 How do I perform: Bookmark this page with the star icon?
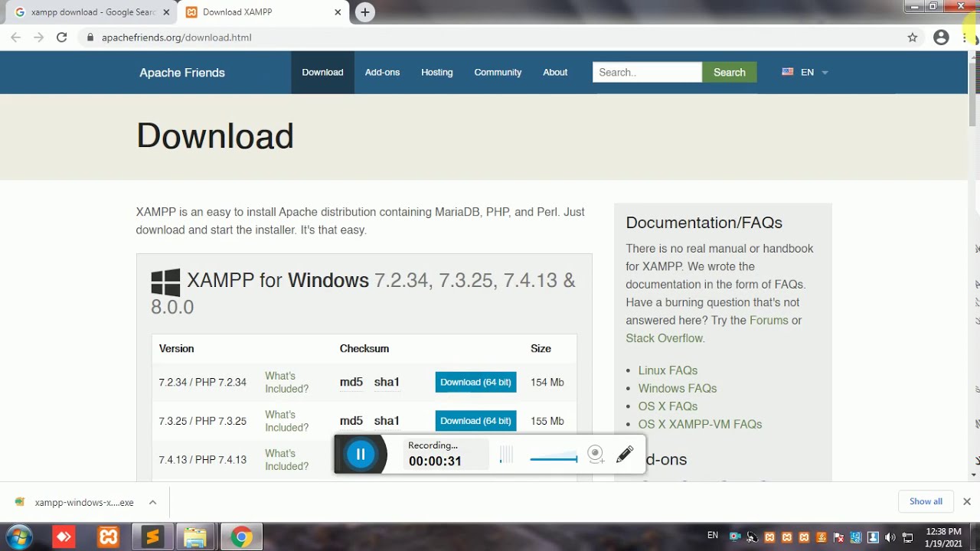(913, 37)
